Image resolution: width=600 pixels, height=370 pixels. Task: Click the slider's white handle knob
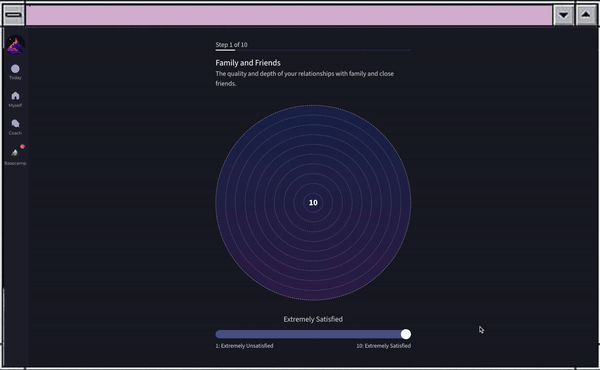pyautogui.click(x=406, y=334)
